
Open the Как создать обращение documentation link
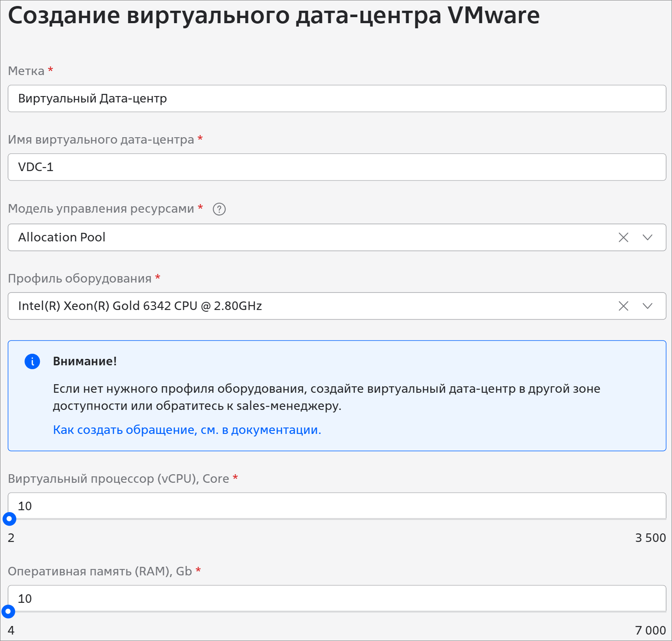click(x=187, y=430)
